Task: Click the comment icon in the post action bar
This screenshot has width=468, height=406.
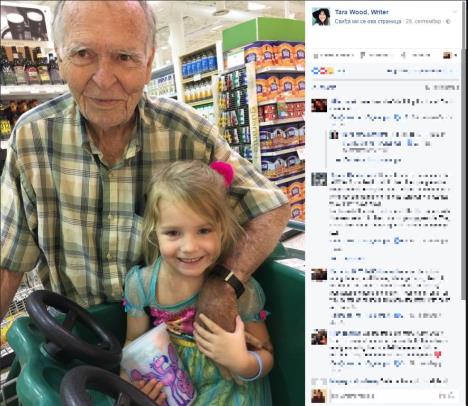Action: coord(363,55)
